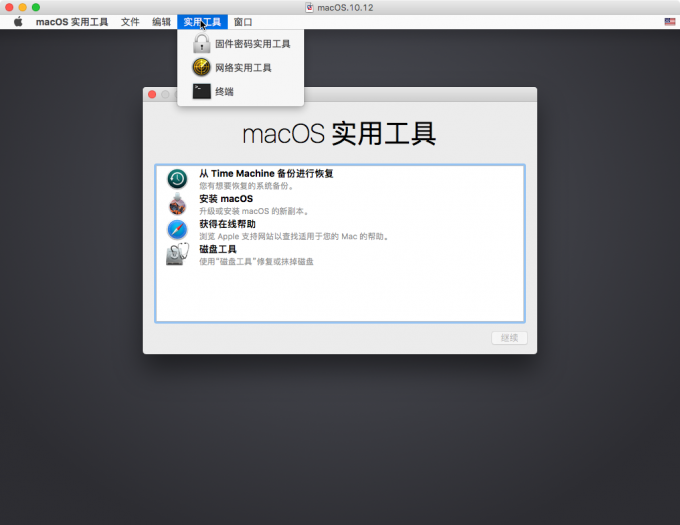Click the US flag input source icon
Viewport: 680px width, 525px height.
tap(670, 22)
